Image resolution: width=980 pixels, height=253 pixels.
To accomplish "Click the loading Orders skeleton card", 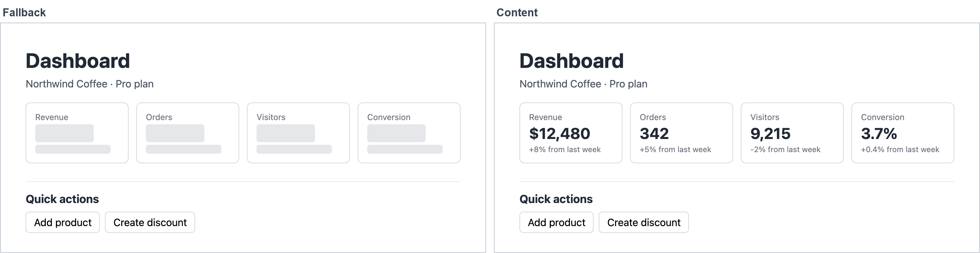I will tap(188, 133).
